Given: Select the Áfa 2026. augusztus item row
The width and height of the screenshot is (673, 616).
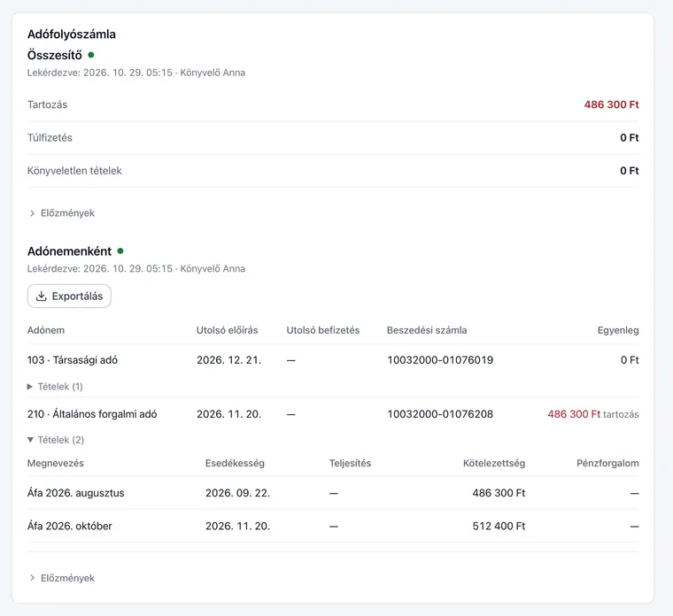Looking at the screenshot, I should coord(333,493).
